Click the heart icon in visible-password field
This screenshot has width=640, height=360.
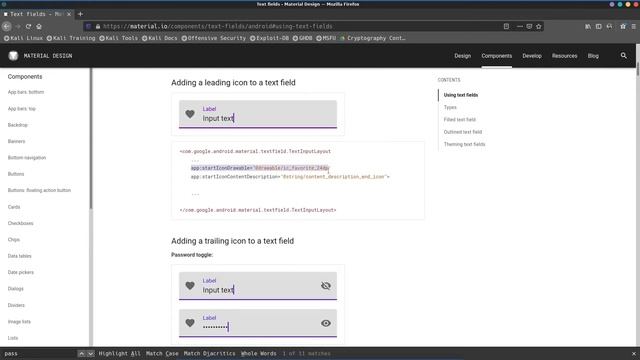pyautogui.click(x=190, y=286)
